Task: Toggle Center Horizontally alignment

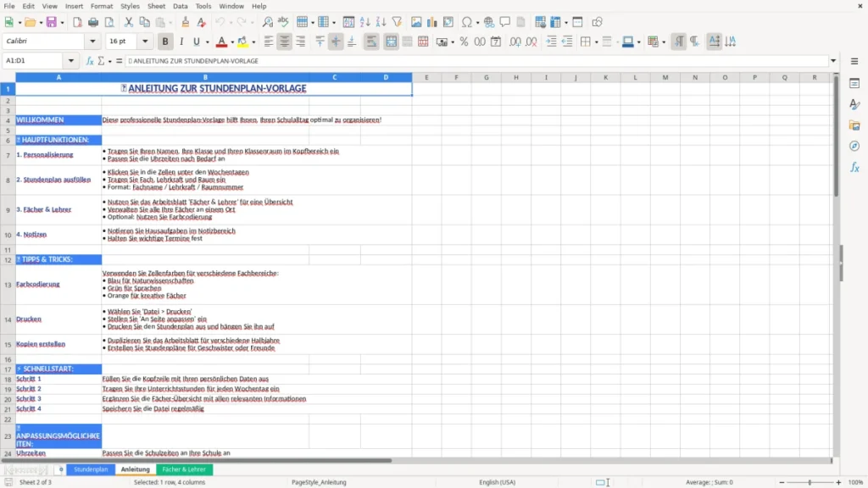Action: (285, 42)
